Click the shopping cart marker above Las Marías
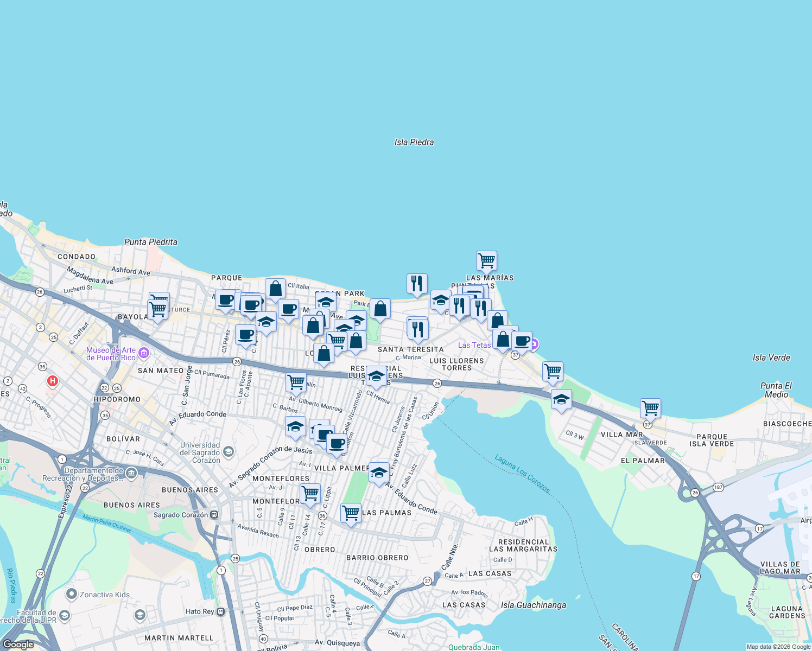Image resolution: width=812 pixels, height=651 pixels. 487,261
